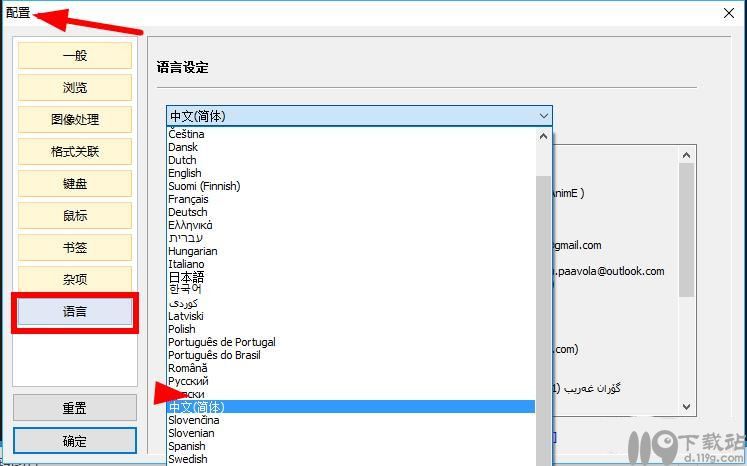Choose Spanish in the dropdown list
Screen dimensions: 747x466
pos(186,446)
